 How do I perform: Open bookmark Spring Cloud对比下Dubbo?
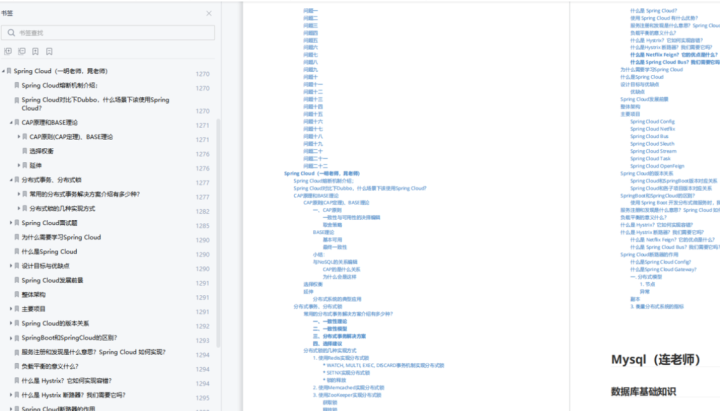[x=95, y=104]
